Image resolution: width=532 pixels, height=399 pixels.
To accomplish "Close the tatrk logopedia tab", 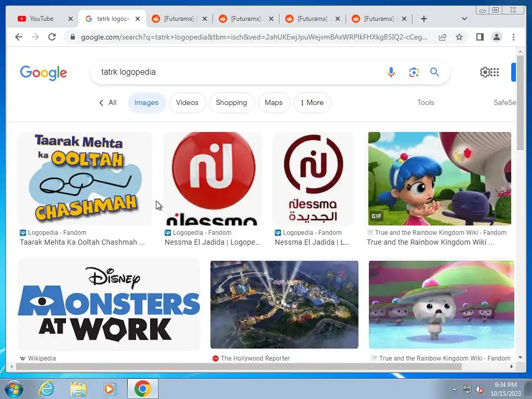I will [137, 19].
